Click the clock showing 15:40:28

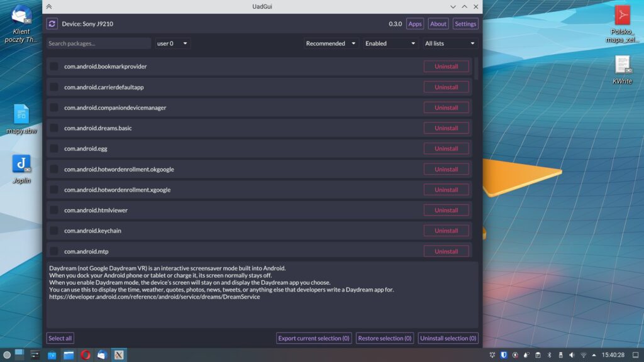pos(613,355)
